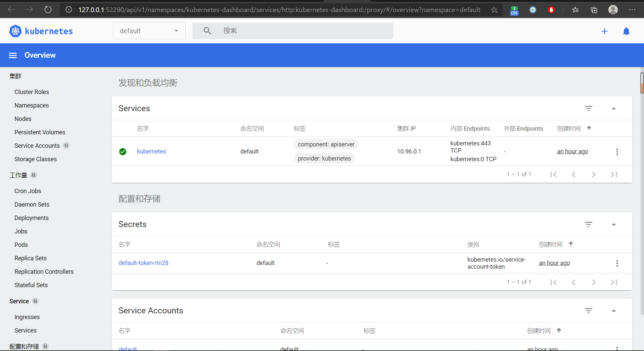Click the component: apiserver label chip
Screen dimensions: 644x351
point(326,144)
